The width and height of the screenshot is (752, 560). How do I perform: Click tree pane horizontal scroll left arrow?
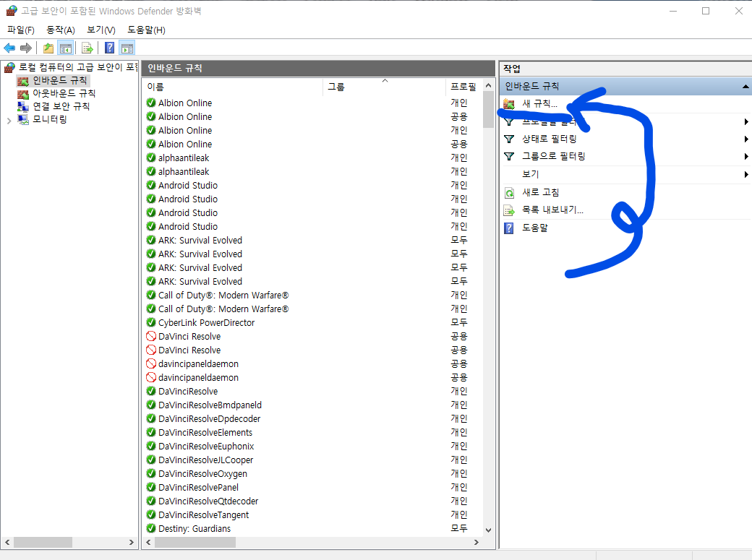pos(7,542)
